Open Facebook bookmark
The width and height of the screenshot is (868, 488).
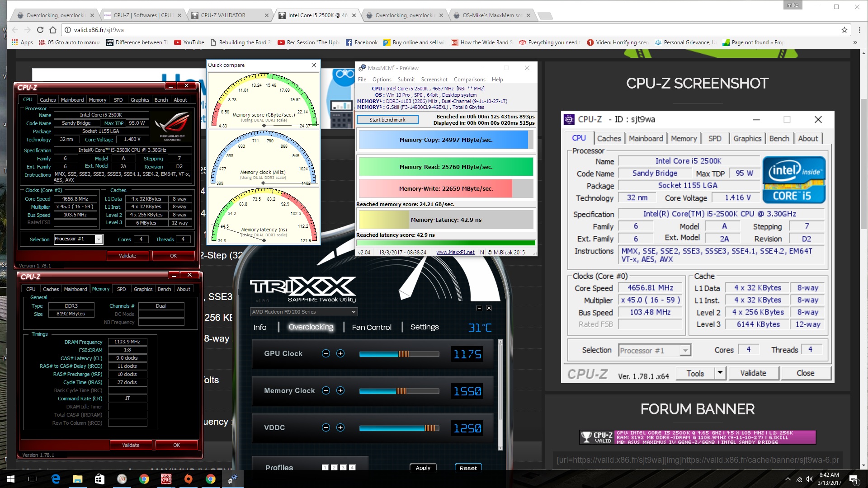point(362,42)
